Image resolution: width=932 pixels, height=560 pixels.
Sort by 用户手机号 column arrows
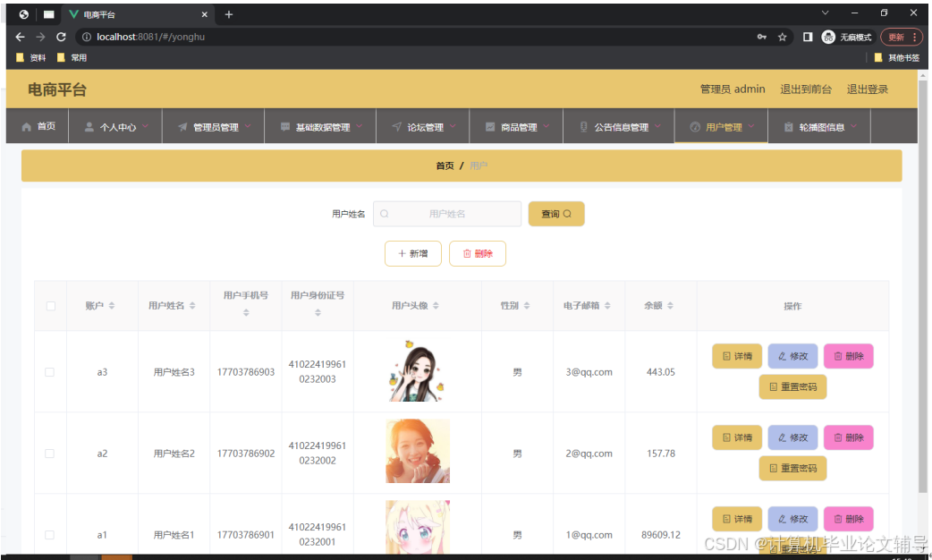pyautogui.click(x=246, y=313)
